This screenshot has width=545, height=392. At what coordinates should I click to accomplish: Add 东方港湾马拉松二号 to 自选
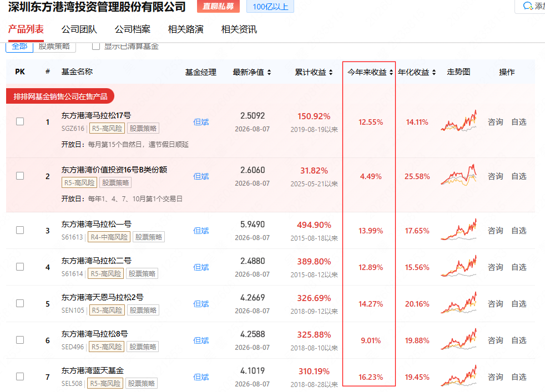(x=518, y=267)
